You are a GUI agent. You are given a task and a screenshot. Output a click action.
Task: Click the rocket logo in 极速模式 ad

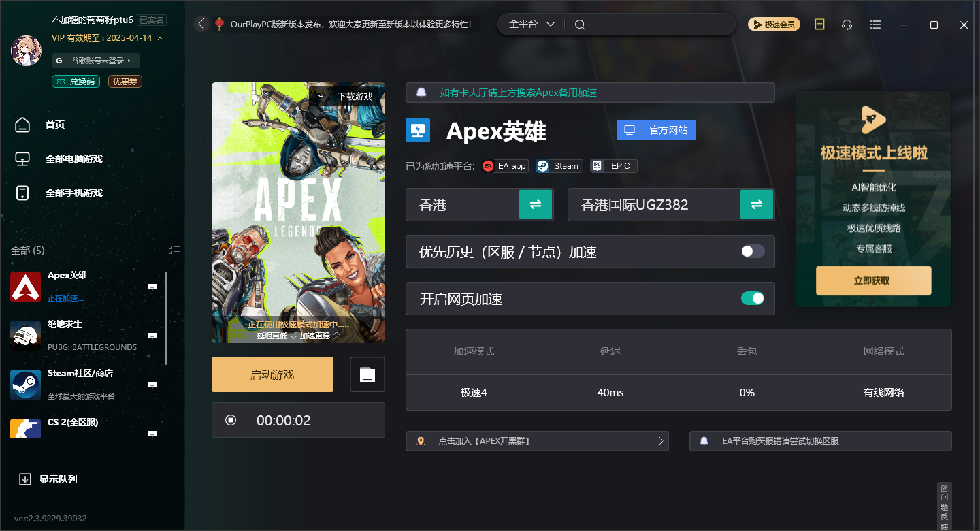point(873,119)
